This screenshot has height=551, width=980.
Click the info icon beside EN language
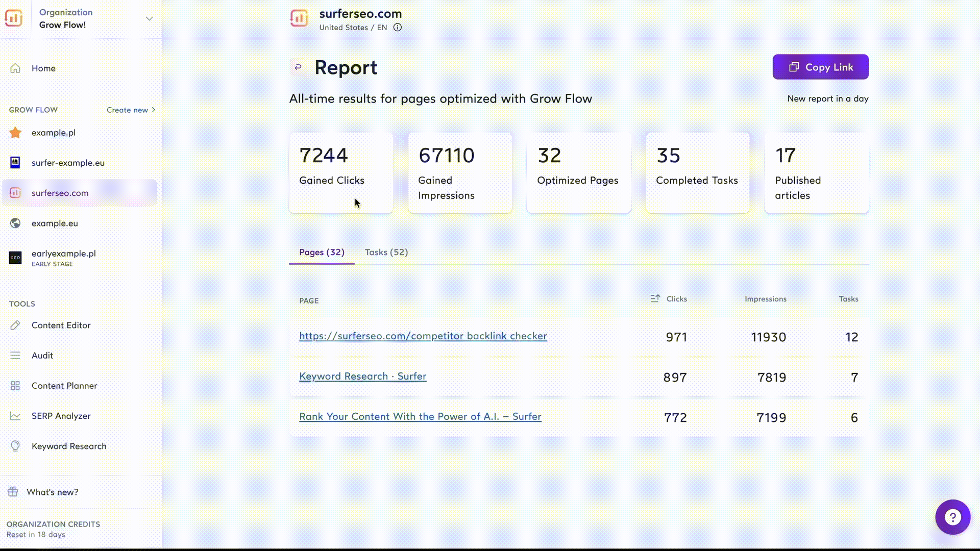[398, 27]
